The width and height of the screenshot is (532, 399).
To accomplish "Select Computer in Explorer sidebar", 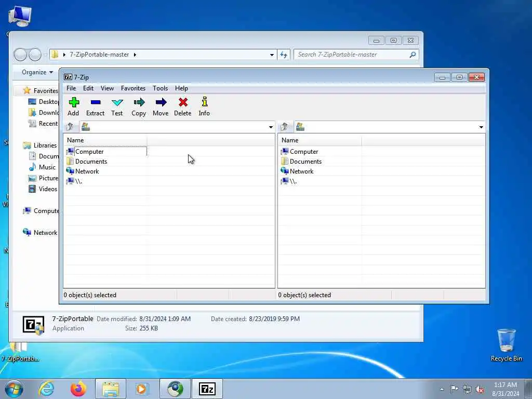I will (x=41, y=211).
